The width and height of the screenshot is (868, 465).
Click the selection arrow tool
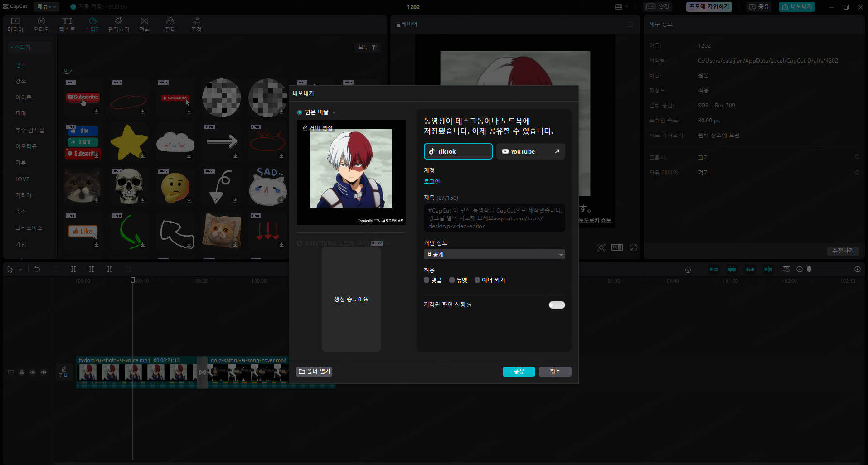[x=10, y=269]
